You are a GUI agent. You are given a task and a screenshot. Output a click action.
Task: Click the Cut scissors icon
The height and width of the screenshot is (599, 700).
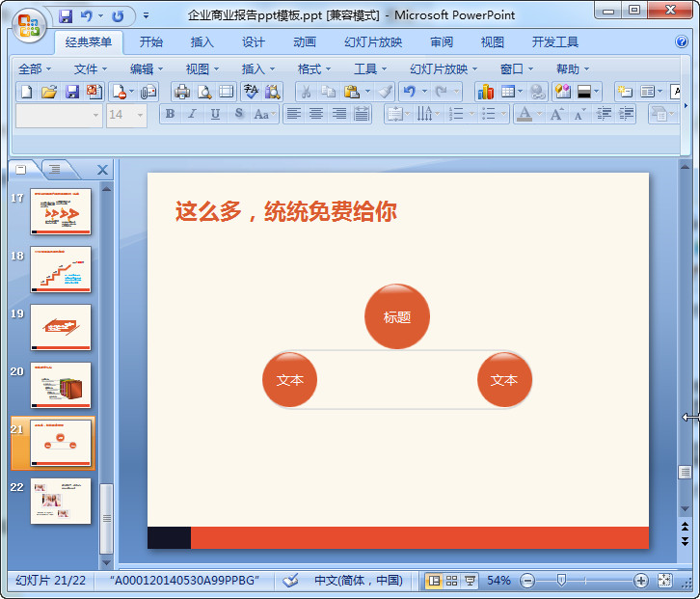click(307, 92)
